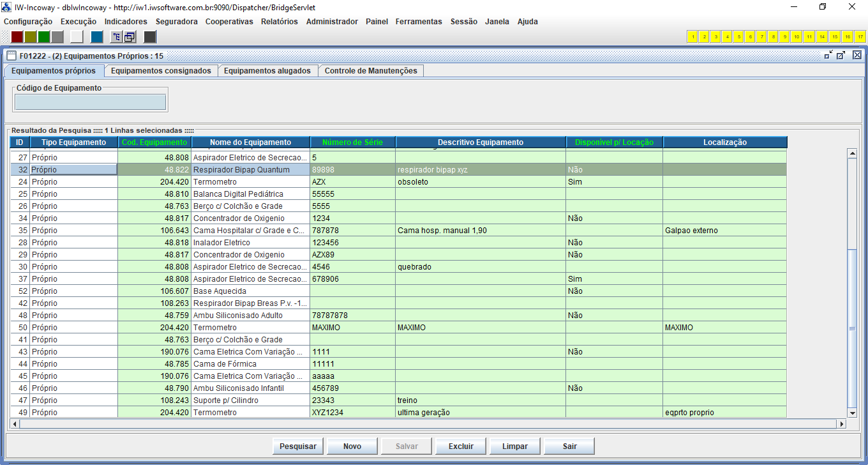Open the Ferramentas menu
868x465 pixels.
tap(418, 22)
